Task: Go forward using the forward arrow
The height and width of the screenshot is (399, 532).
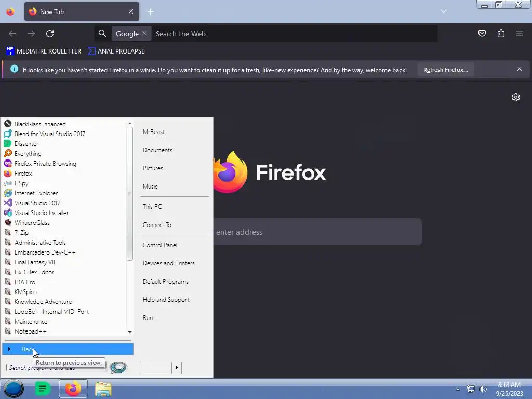Action: pyautogui.click(x=31, y=34)
